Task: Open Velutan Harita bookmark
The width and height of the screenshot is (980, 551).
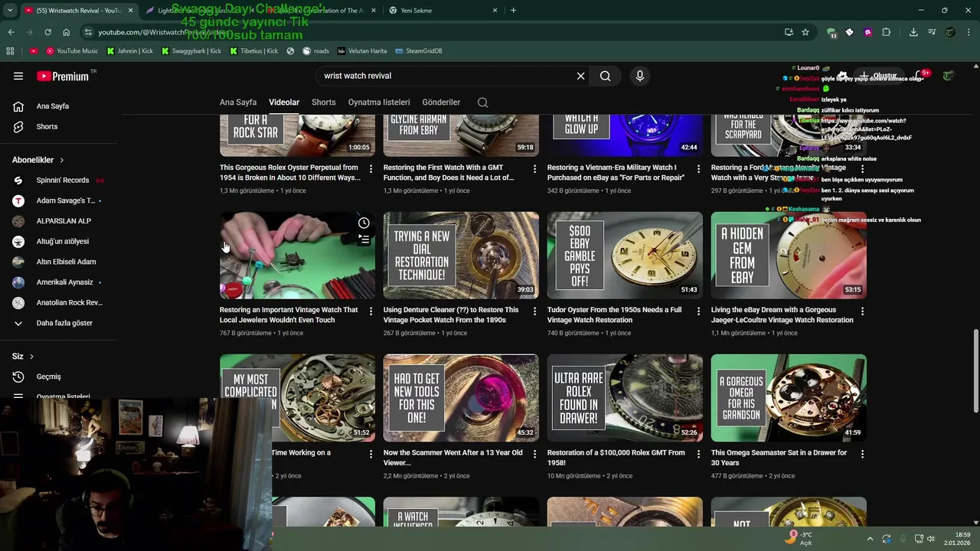Action: click(x=362, y=51)
